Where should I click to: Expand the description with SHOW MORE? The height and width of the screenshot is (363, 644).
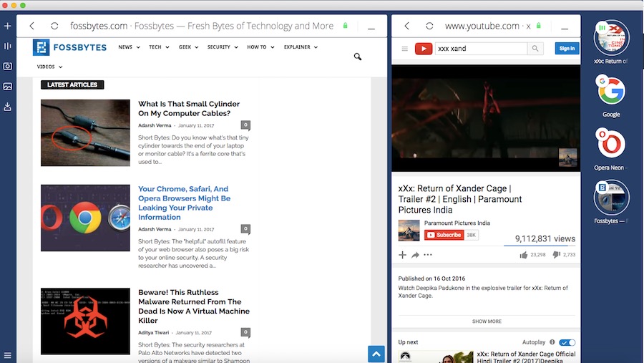[487, 321]
